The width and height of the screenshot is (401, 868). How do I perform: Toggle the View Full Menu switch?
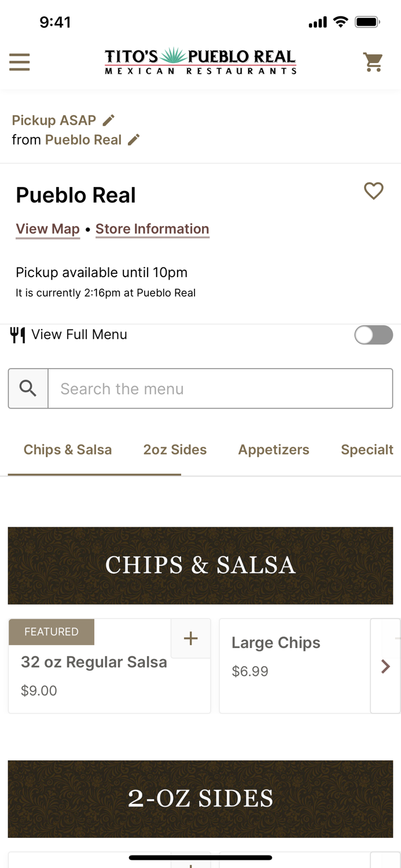[x=373, y=334]
